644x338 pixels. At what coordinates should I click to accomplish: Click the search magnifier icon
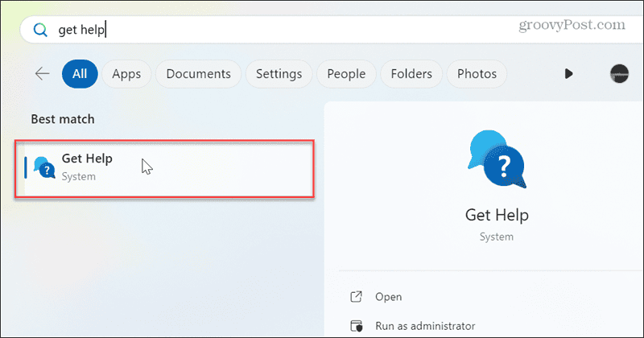(x=40, y=30)
